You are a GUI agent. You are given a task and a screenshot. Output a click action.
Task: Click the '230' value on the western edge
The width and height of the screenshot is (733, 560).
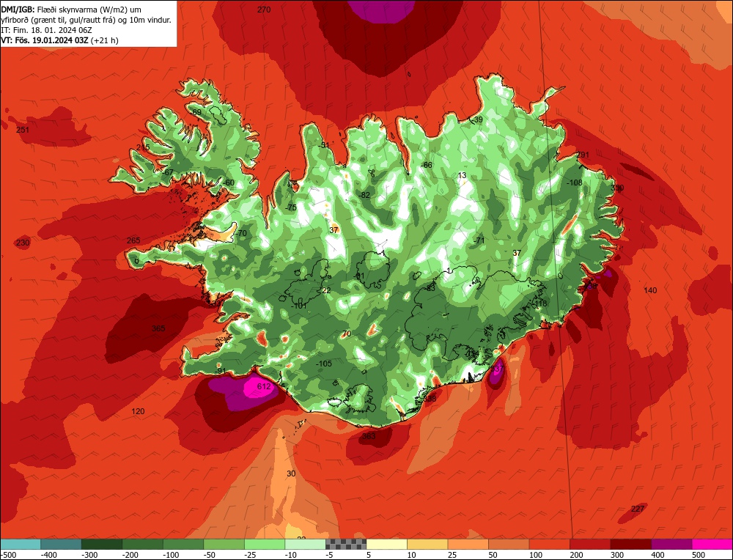pos(23,243)
